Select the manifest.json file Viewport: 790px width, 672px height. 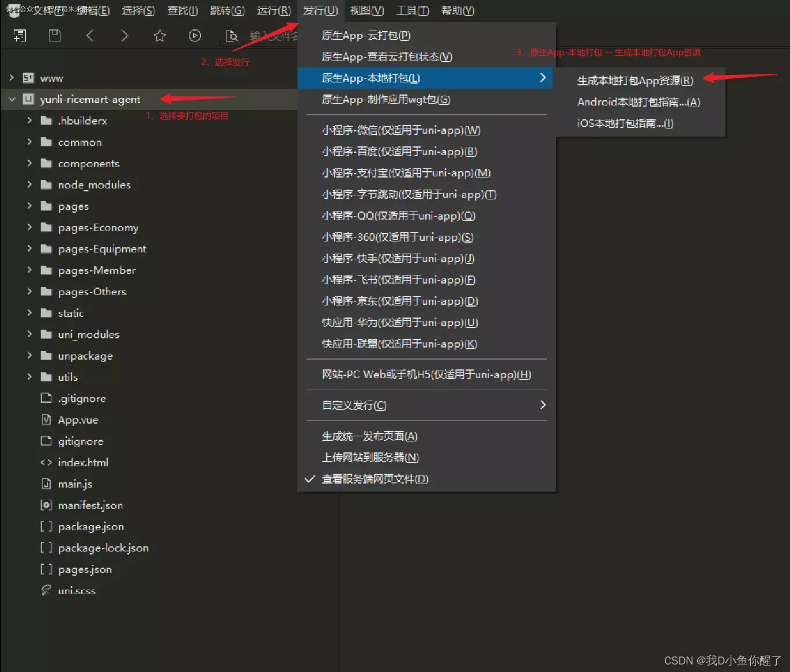(x=90, y=505)
